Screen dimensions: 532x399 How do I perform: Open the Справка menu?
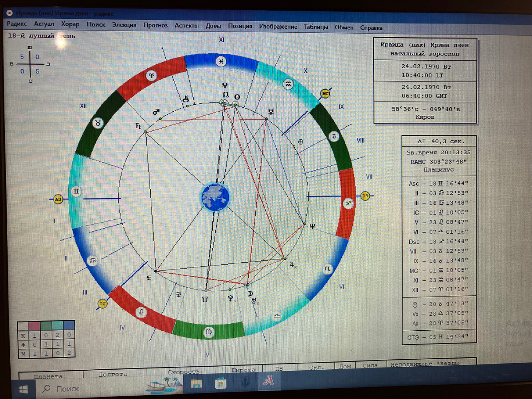[x=371, y=27]
